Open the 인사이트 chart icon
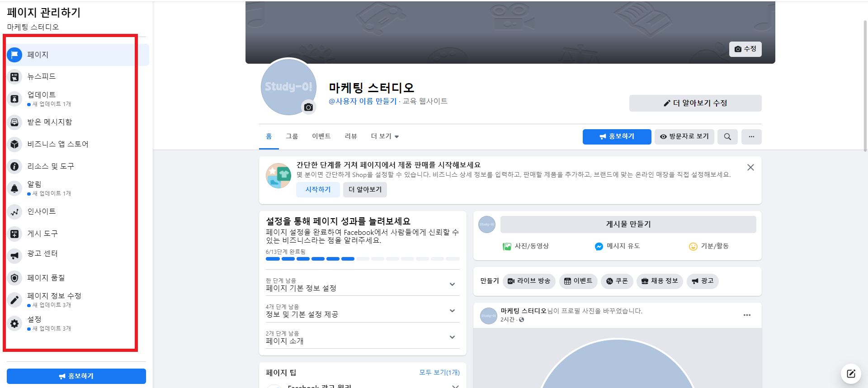The width and height of the screenshot is (868, 388). pos(14,211)
